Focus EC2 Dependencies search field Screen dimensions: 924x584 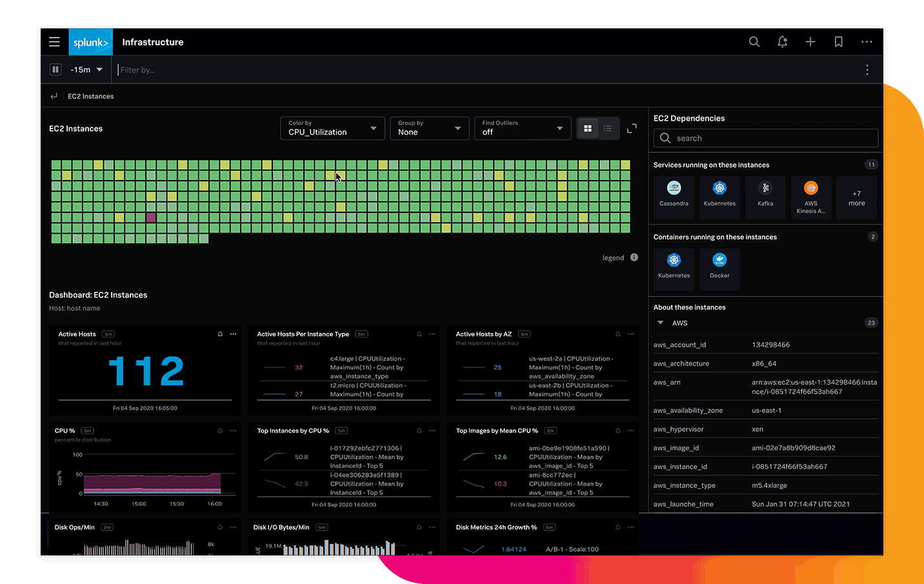[x=766, y=138]
